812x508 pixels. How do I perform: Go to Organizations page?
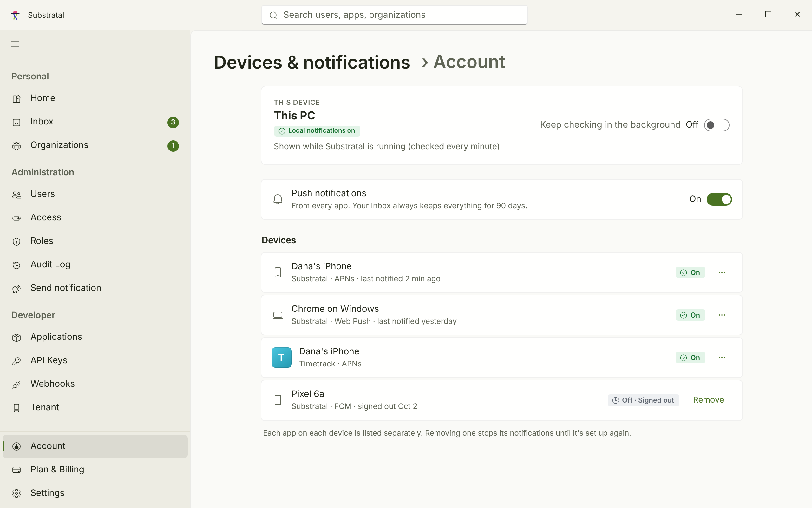tap(95, 145)
